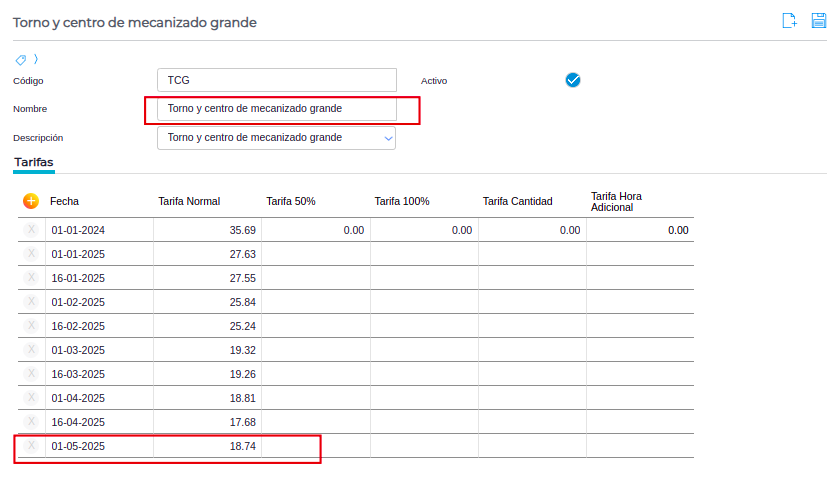Add new tariff row with orange plus
Image resolution: width=827 pixels, height=483 pixels.
point(31,201)
